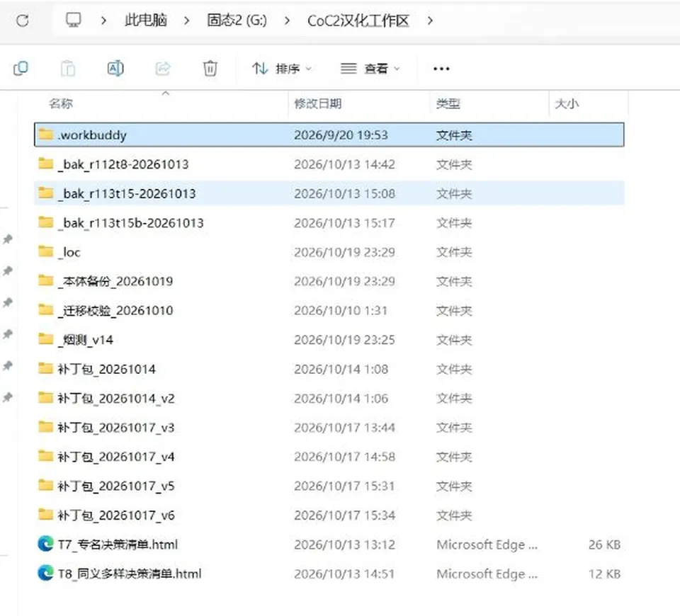Click the Paste clipboard icon
This screenshot has height=616, width=680.
[68, 69]
